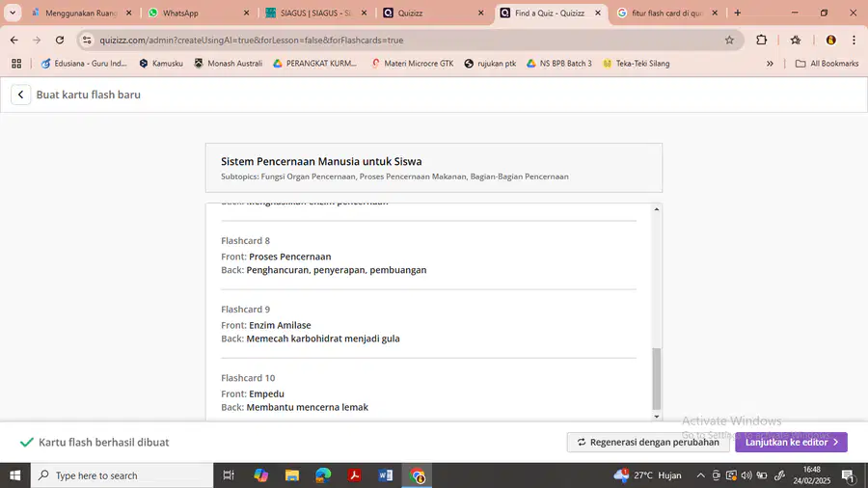Image resolution: width=868 pixels, height=488 pixels.
Task: Switch to the WhatsApp tab
Action: click(x=198, y=13)
